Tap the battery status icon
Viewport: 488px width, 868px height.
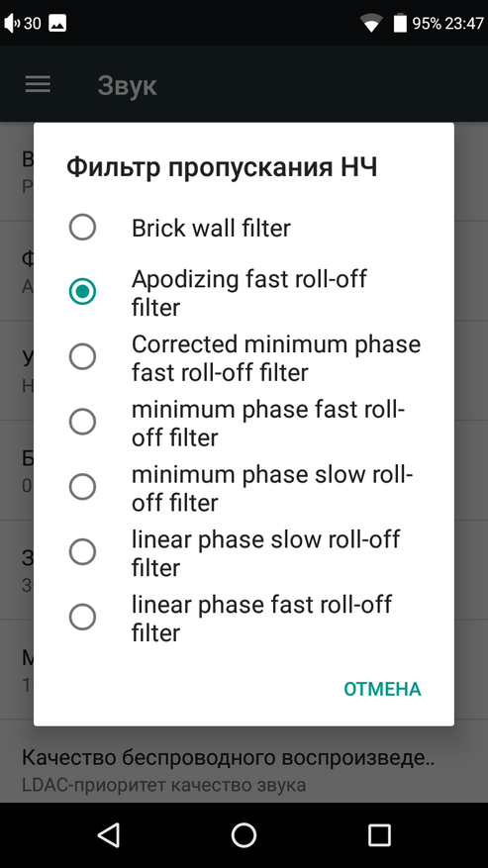point(400,23)
